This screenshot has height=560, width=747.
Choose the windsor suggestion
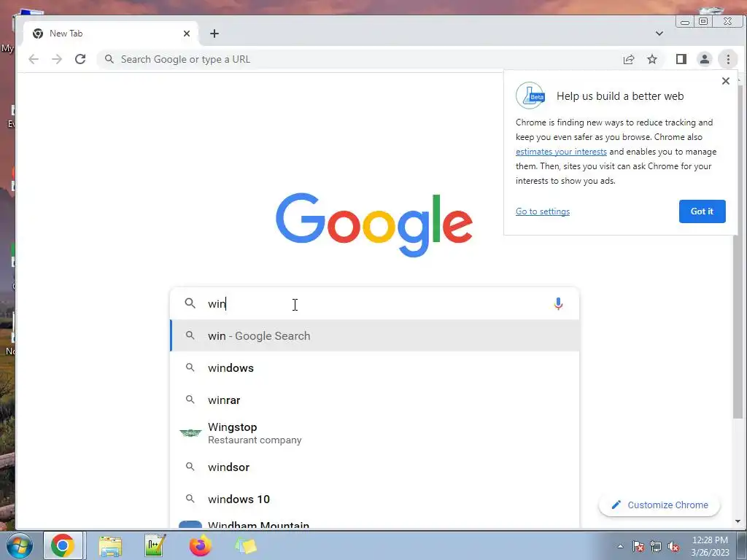(x=374, y=467)
